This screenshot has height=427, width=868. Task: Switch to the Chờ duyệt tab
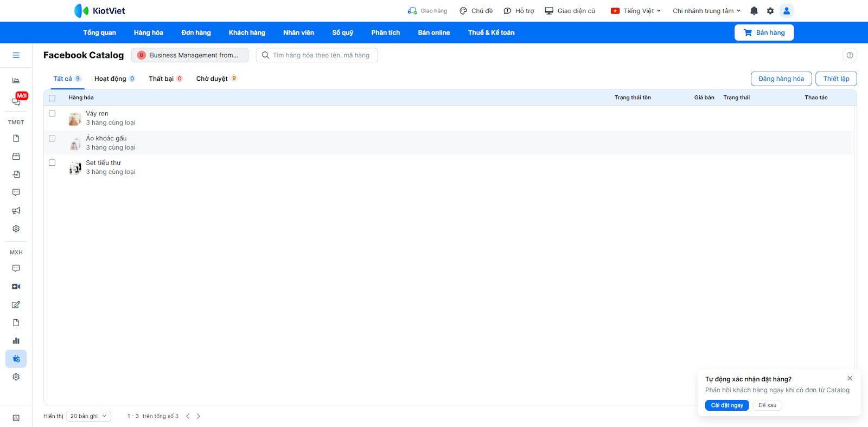216,79
